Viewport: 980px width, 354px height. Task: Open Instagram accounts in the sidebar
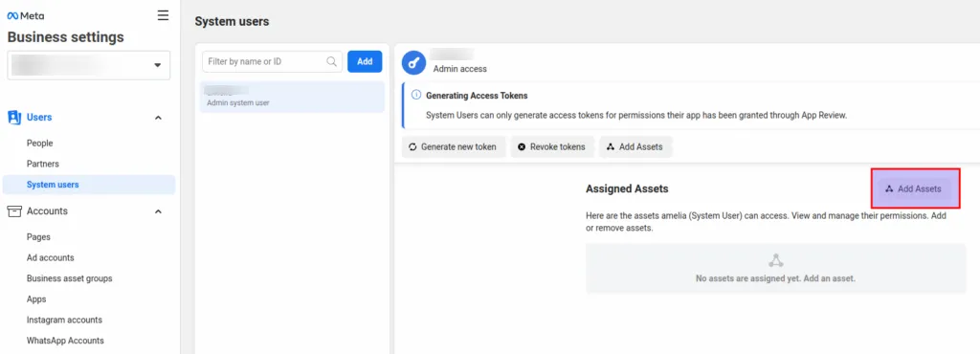64,320
